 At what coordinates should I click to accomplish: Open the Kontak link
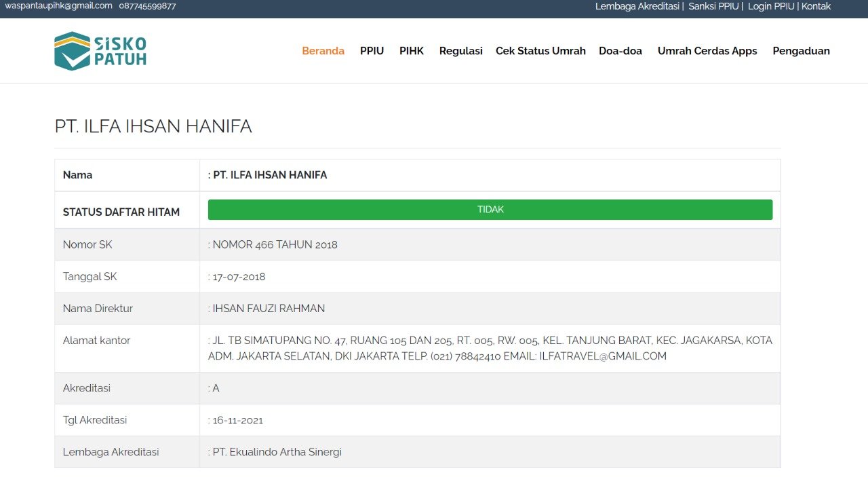(x=816, y=6)
